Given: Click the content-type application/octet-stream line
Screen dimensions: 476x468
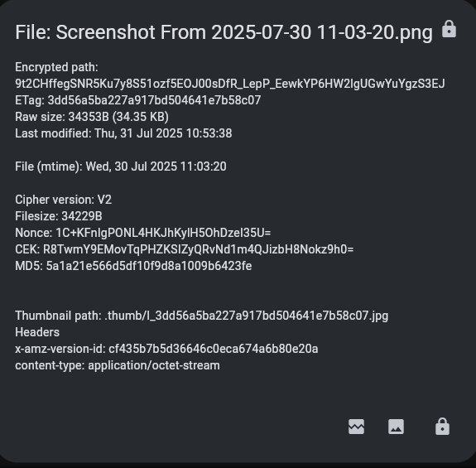Looking at the screenshot, I should coord(118,365).
